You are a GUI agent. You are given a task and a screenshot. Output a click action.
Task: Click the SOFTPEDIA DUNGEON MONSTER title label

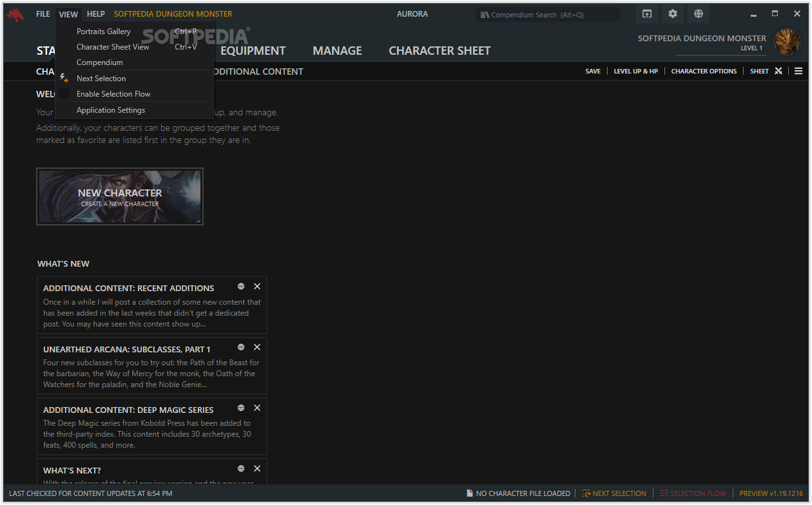tap(173, 14)
